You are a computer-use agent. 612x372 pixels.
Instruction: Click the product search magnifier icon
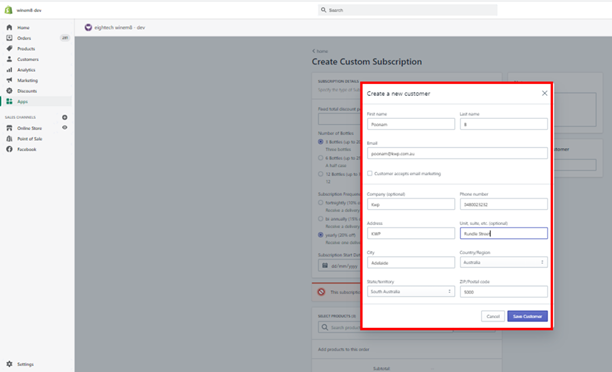pyautogui.click(x=325, y=327)
